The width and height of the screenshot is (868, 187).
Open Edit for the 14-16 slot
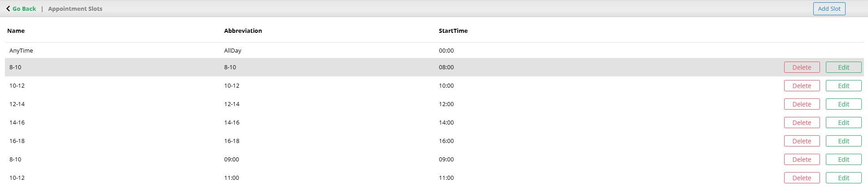(843, 123)
